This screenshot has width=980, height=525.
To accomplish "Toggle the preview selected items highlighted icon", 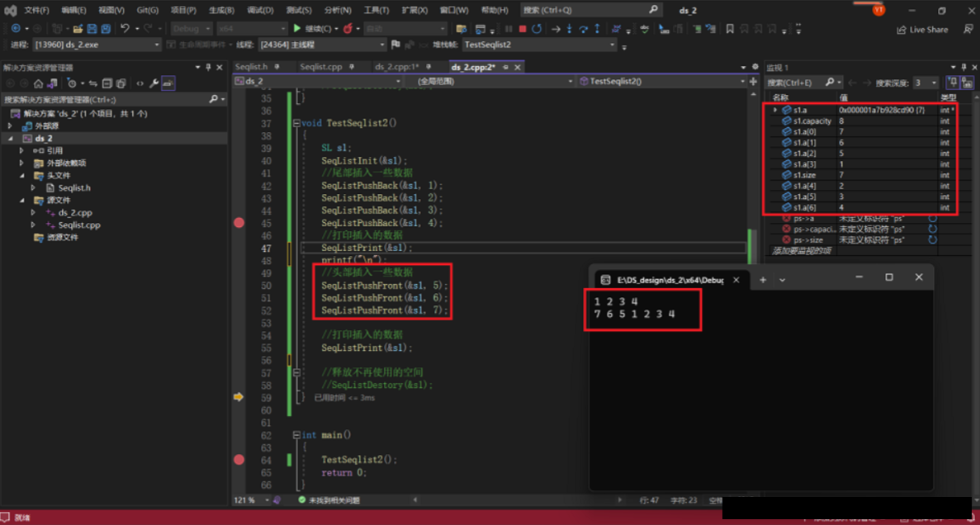I will [168, 83].
